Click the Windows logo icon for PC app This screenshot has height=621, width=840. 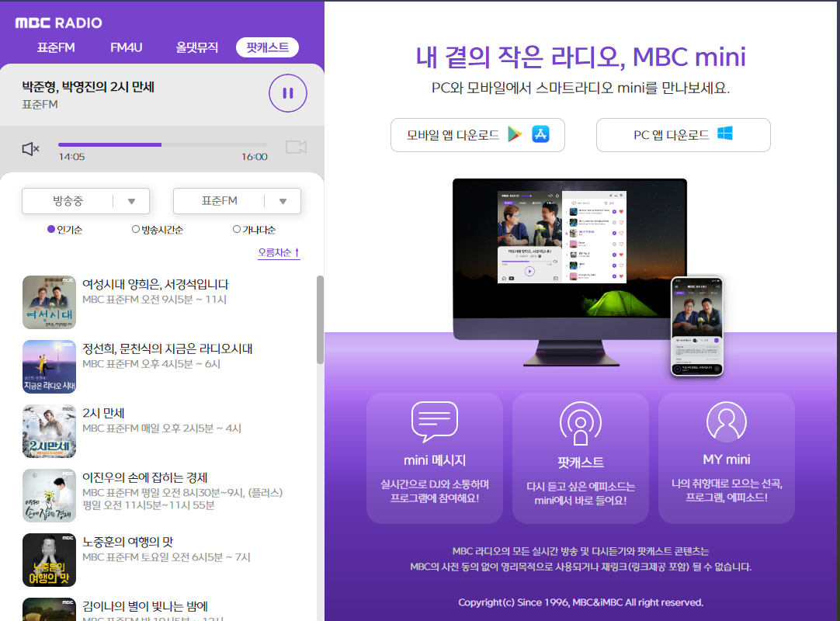tap(725, 134)
